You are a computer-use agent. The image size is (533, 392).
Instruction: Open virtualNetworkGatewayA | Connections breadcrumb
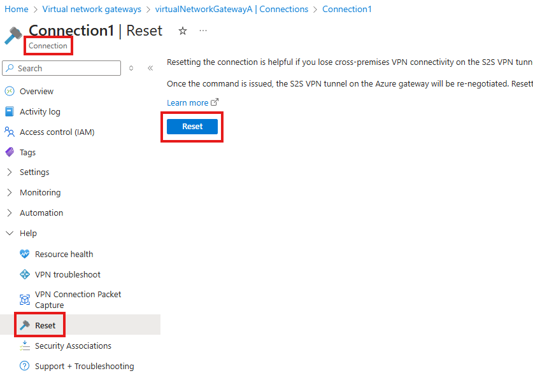[x=232, y=9]
